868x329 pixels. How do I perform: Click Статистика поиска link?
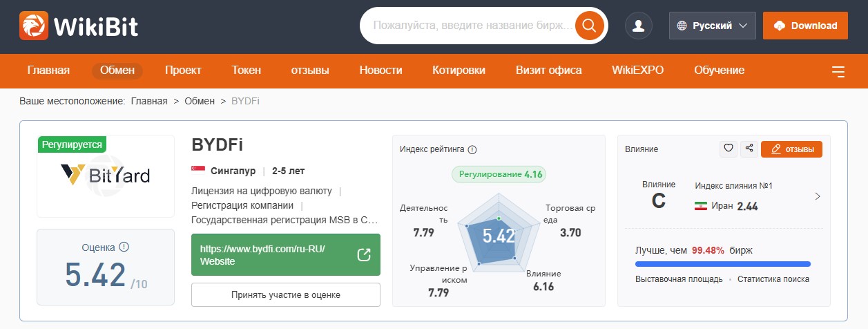click(773, 279)
